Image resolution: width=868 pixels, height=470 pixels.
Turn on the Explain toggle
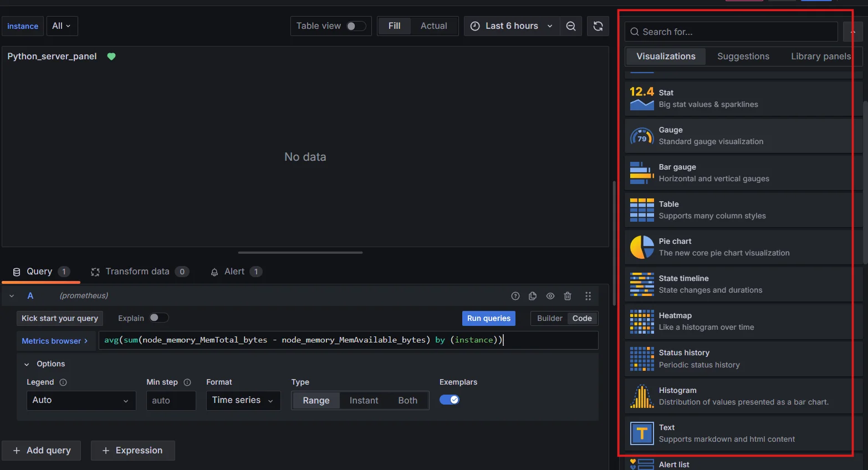[159, 318]
